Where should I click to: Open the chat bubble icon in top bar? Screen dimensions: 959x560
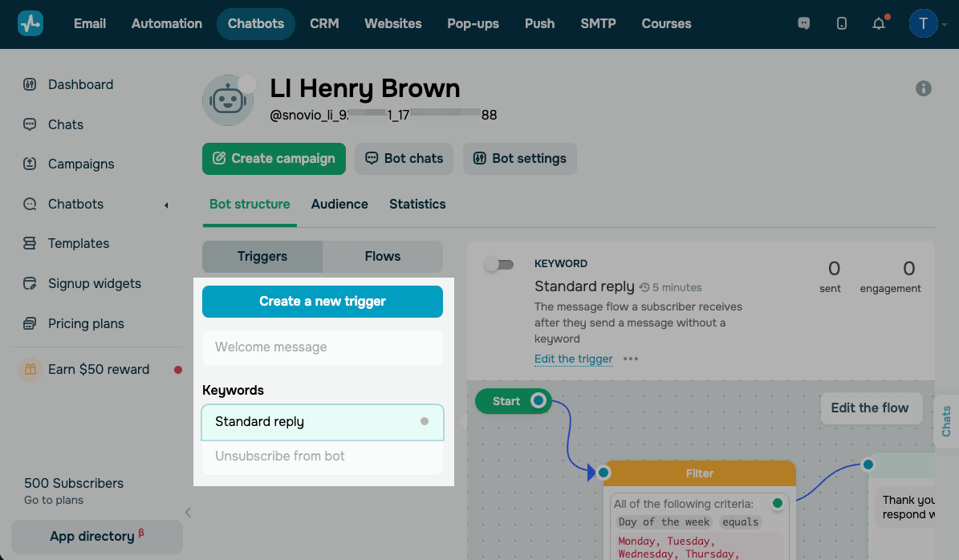click(803, 24)
